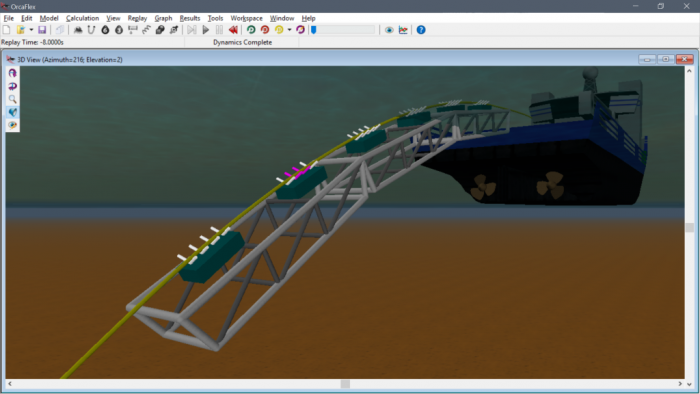This screenshot has height=394, width=700.
Task: Open the Results menu
Action: pos(190,18)
